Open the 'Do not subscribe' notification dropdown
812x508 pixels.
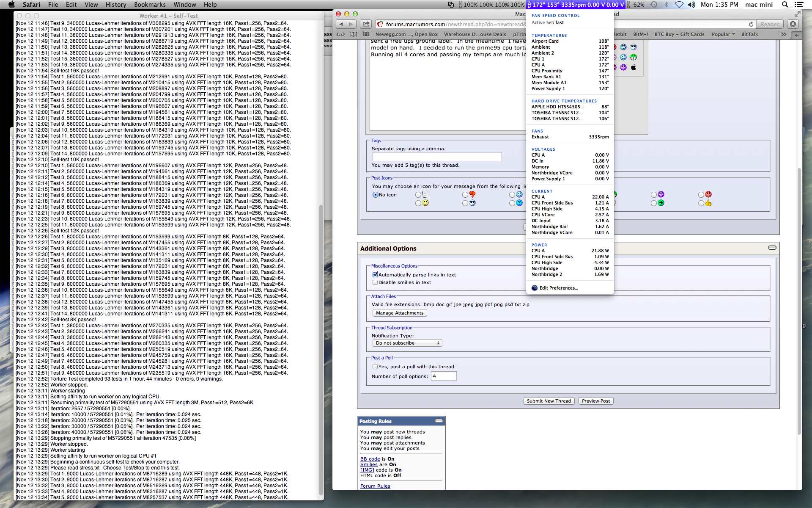point(407,343)
